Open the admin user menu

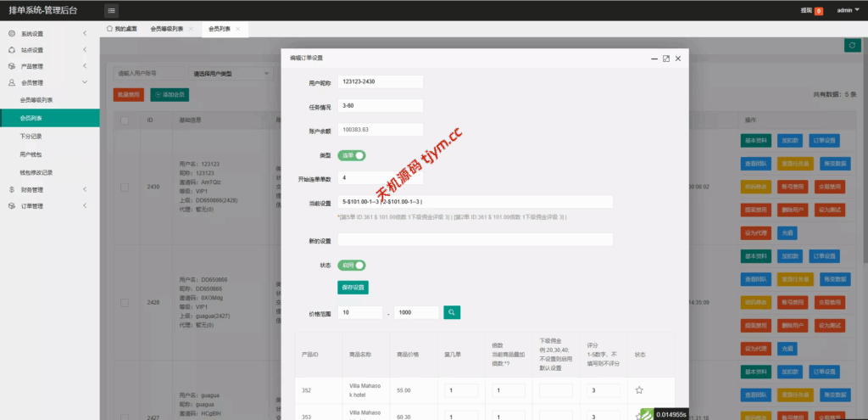pos(848,10)
